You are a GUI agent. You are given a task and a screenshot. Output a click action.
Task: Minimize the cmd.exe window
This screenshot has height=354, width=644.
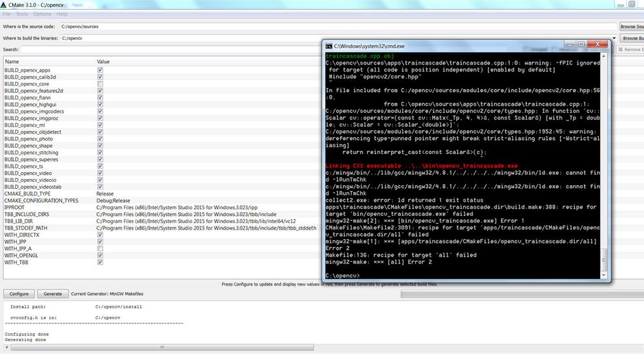pos(570,44)
